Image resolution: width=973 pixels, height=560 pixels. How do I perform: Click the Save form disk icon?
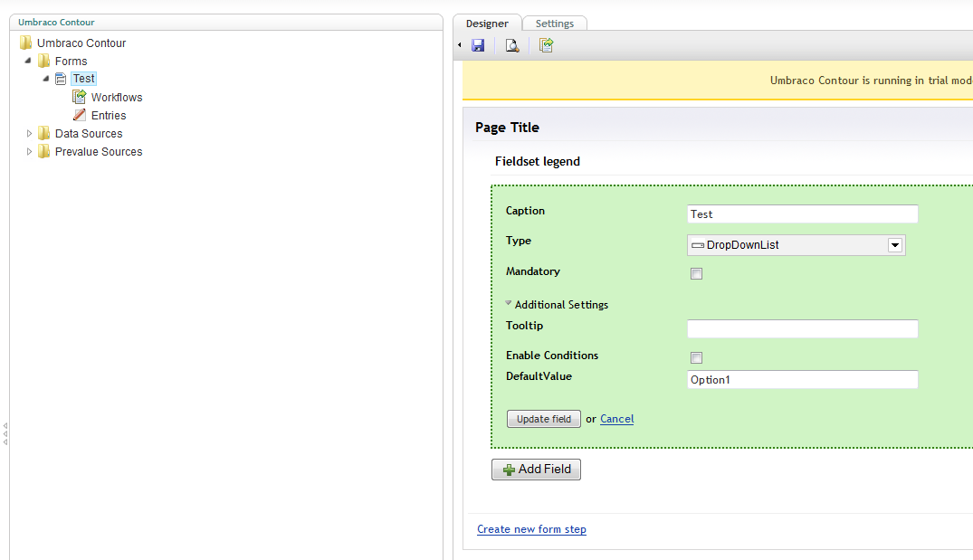(478, 45)
